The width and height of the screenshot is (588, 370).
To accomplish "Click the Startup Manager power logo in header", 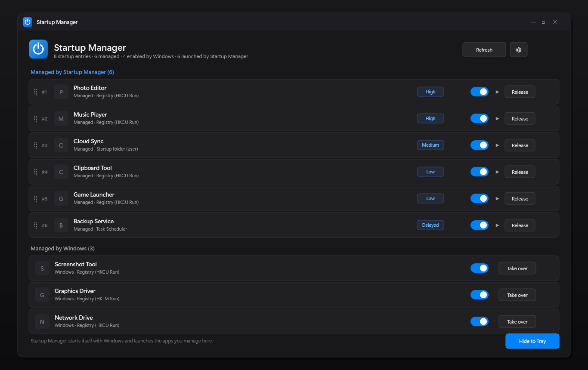I will pyautogui.click(x=38, y=49).
